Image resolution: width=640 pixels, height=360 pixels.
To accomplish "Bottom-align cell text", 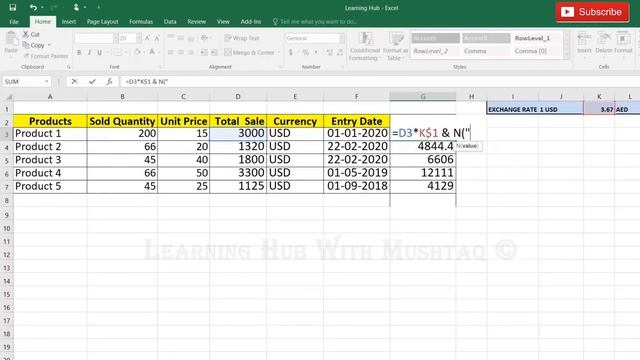I will tap(191, 38).
